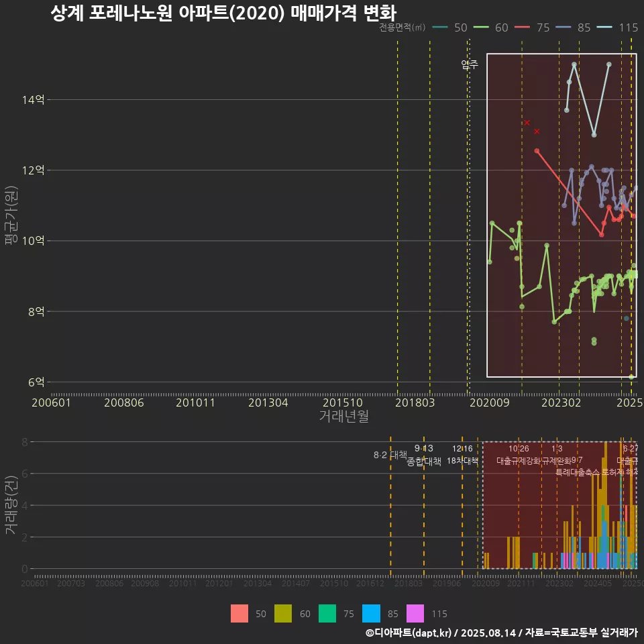644x644 pixels.
Task: Click the 200703 label on volume chart axis
Action: [70, 583]
